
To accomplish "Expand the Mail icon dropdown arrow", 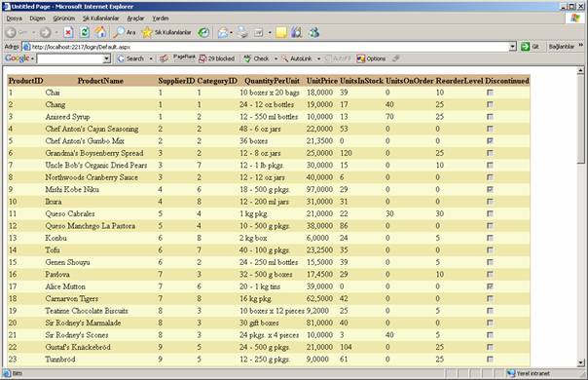I will [x=231, y=33].
